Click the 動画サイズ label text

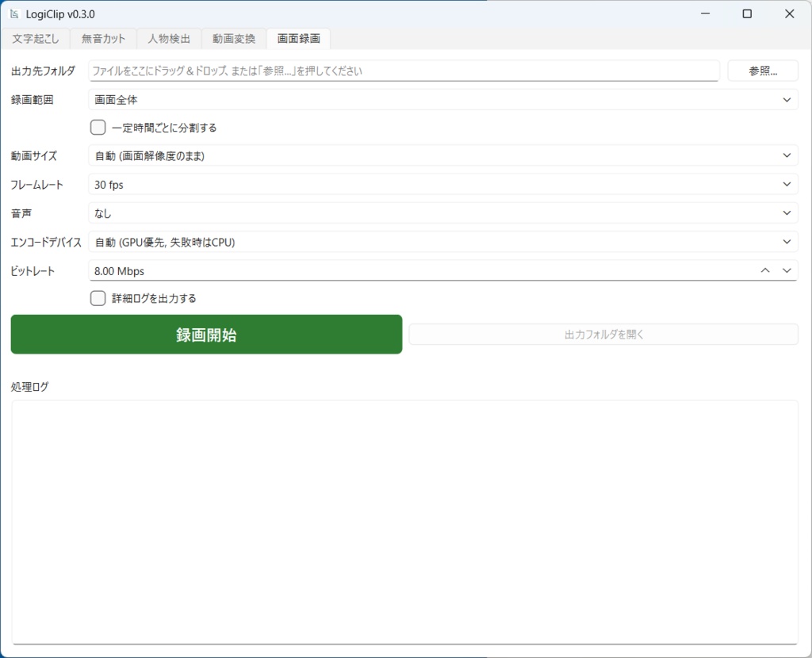point(33,155)
